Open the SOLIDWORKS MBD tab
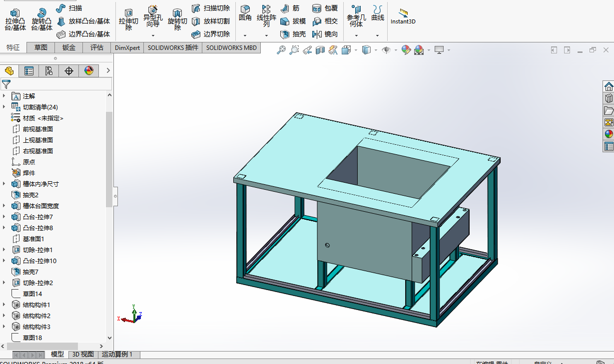This screenshot has height=364, width=614. pyautogui.click(x=231, y=47)
